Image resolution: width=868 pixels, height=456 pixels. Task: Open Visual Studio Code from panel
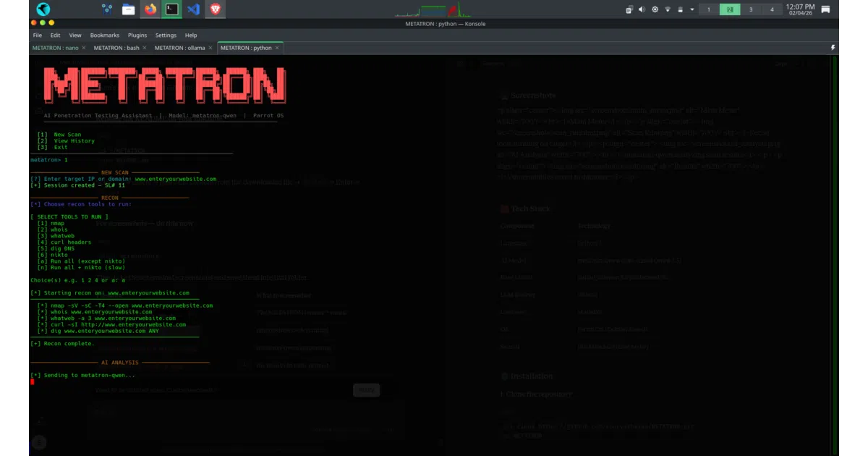click(x=192, y=9)
